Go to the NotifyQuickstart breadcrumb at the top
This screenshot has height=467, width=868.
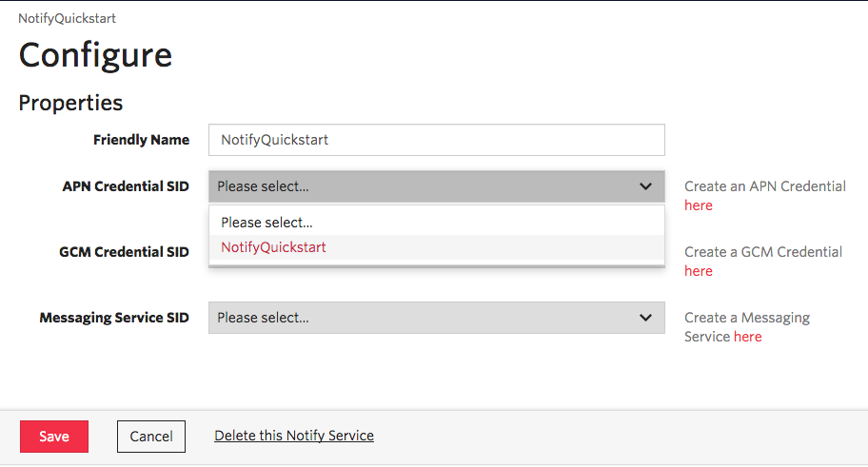(67, 18)
